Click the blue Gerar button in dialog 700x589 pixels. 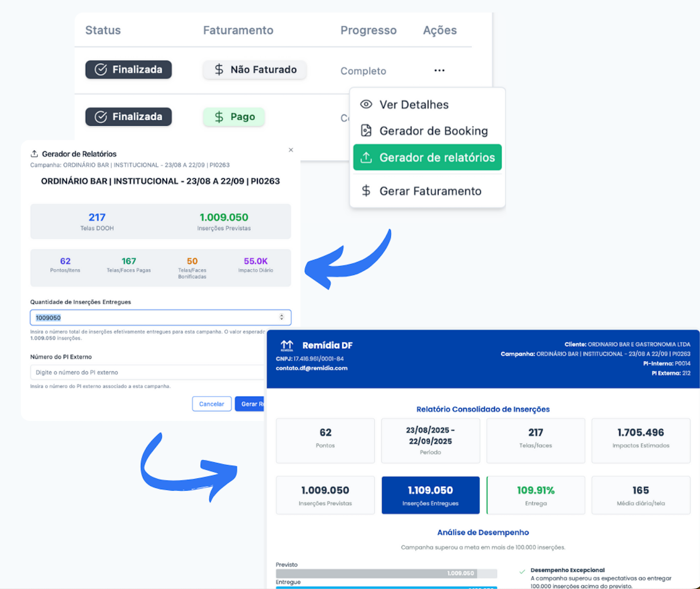[x=250, y=404]
